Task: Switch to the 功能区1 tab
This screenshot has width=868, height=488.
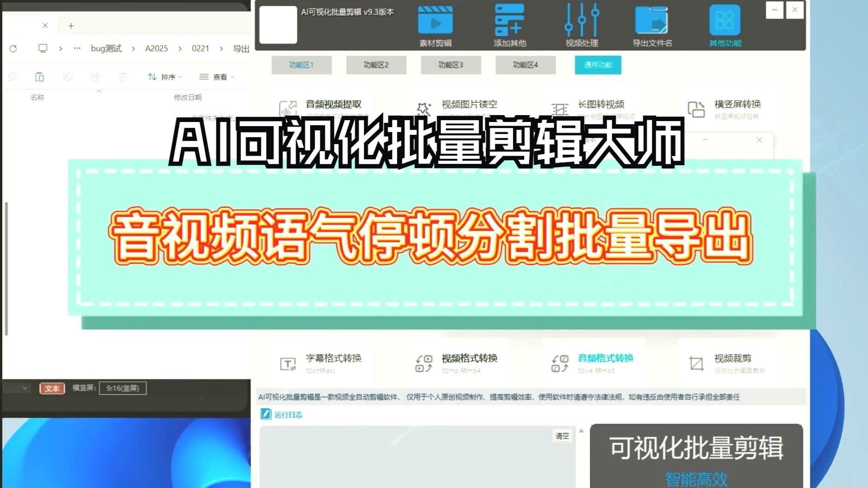Action: tap(301, 65)
